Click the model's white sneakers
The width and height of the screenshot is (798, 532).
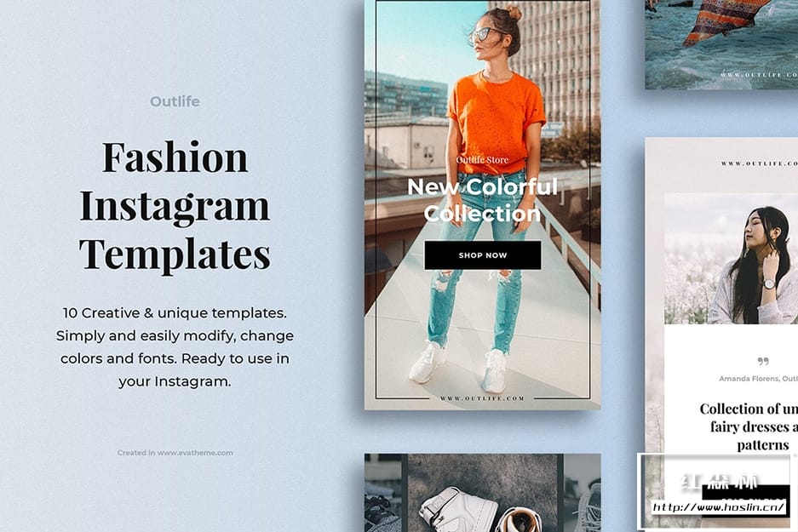point(457,365)
